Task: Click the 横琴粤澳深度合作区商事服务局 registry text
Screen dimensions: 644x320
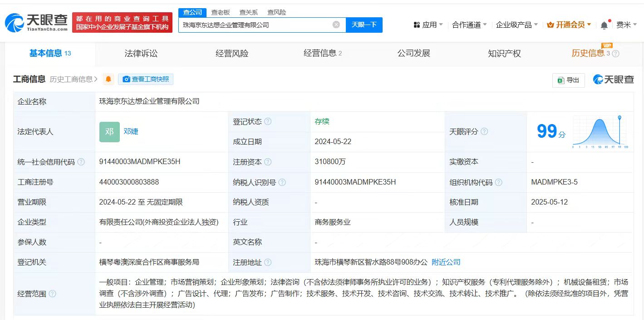Action: tap(149, 262)
